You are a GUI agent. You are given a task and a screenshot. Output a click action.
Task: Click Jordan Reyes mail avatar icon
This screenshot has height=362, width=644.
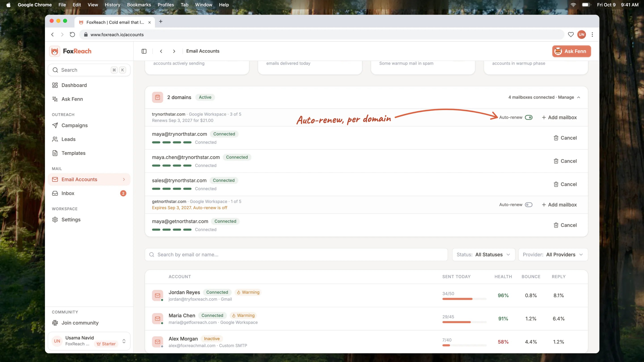click(x=157, y=295)
